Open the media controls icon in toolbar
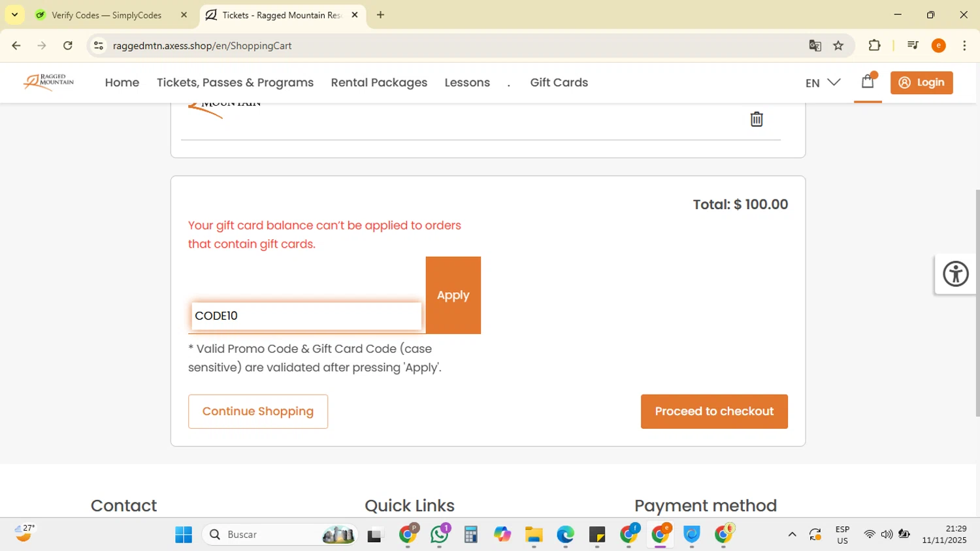Image resolution: width=980 pixels, height=551 pixels. tap(913, 46)
